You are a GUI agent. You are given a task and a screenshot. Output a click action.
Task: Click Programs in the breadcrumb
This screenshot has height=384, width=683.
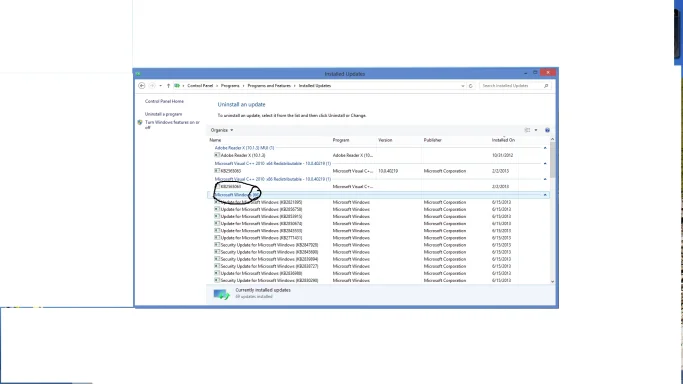(x=230, y=86)
